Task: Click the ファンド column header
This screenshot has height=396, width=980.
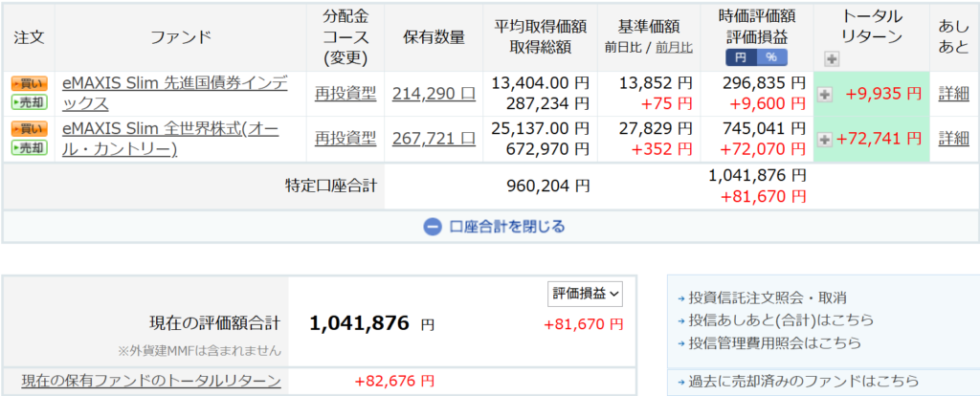Action: point(181,37)
